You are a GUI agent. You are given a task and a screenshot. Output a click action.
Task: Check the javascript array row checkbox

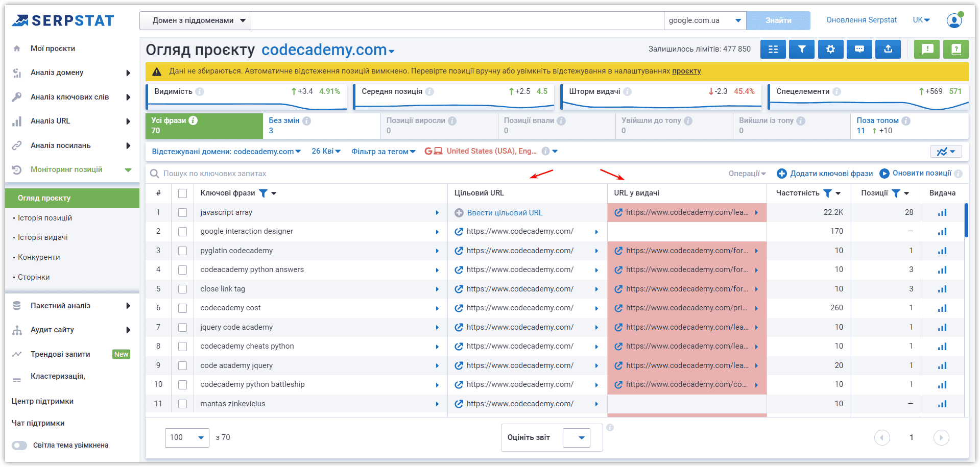[182, 212]
